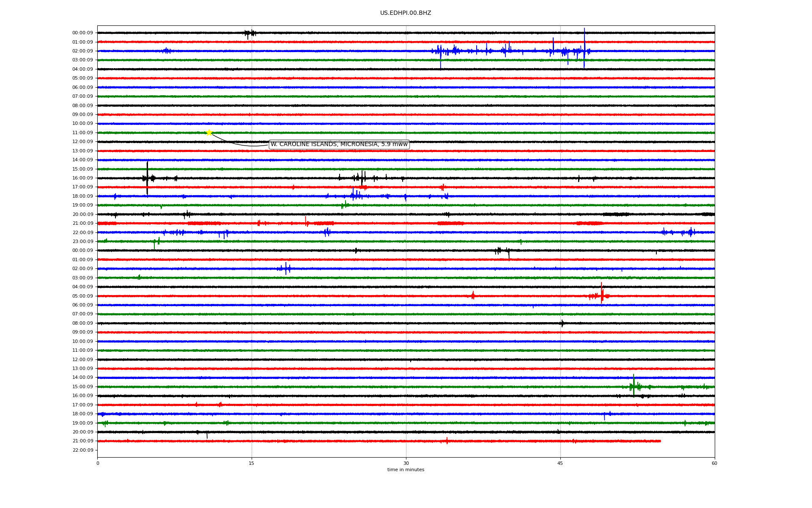Click the yellow star earthquake marker

point(209,133)
